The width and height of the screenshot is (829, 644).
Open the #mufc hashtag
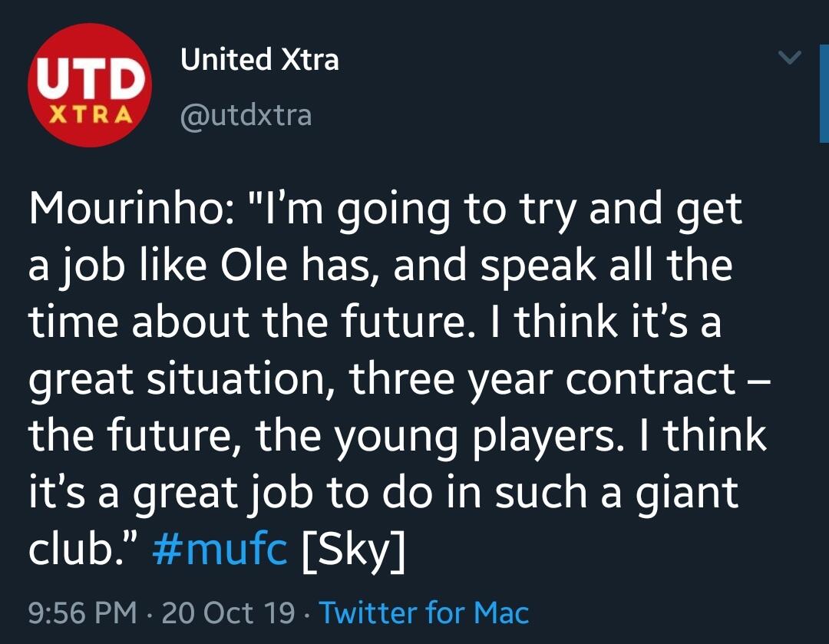tap(220, 548)
